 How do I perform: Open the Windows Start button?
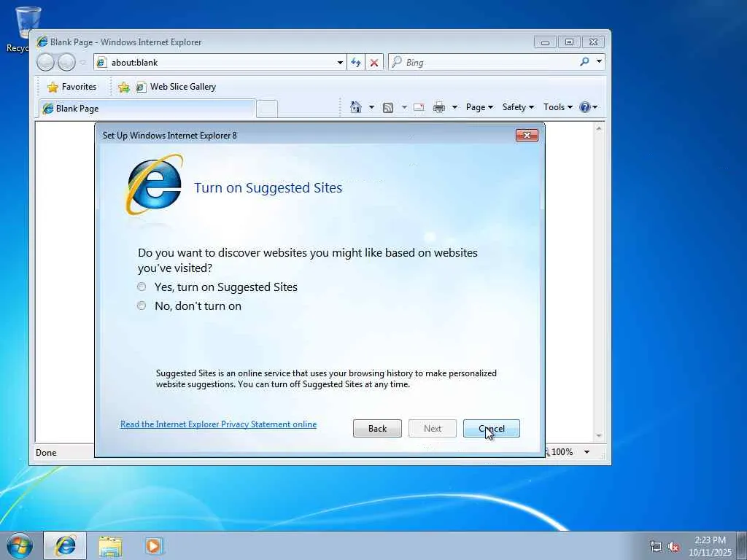click(20, 546)
